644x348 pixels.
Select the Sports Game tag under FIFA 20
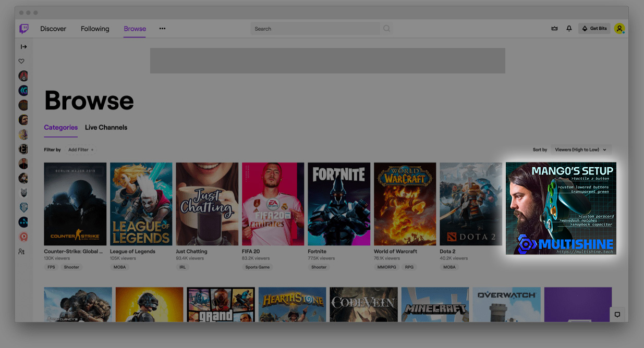[x=258, y=267]
